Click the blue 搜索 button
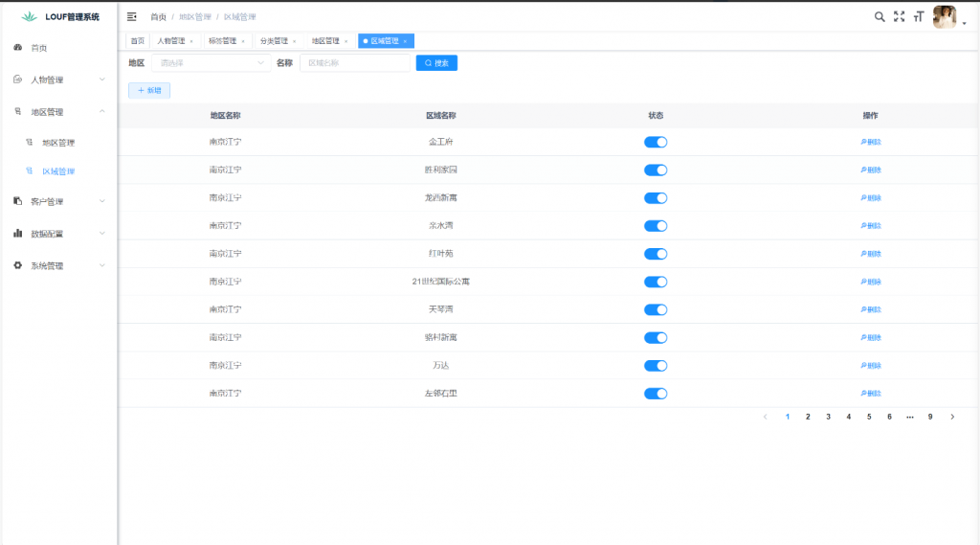 [x=436, y=63]
